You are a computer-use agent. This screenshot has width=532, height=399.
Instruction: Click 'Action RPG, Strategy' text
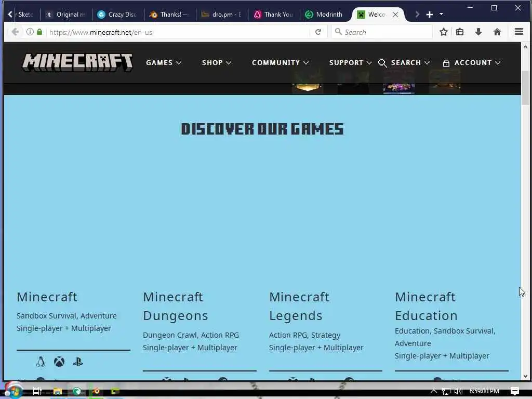click(304, 335)
